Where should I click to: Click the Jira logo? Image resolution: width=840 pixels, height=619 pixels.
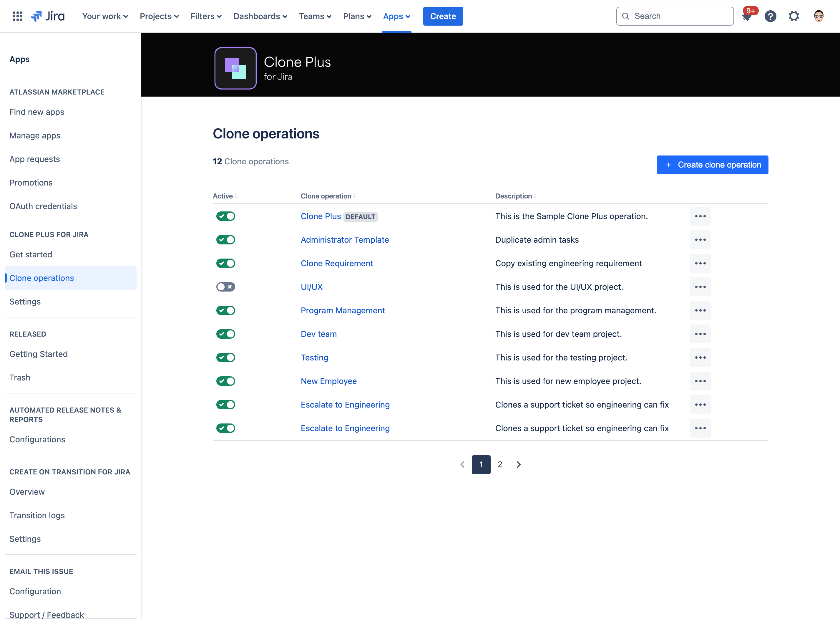coord(47,16)
